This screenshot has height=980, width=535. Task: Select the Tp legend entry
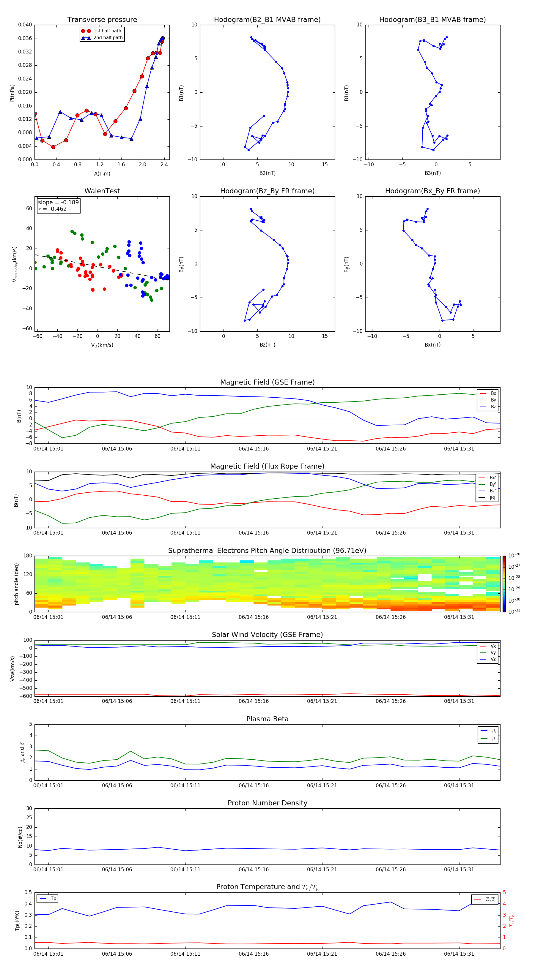point(48,899)
